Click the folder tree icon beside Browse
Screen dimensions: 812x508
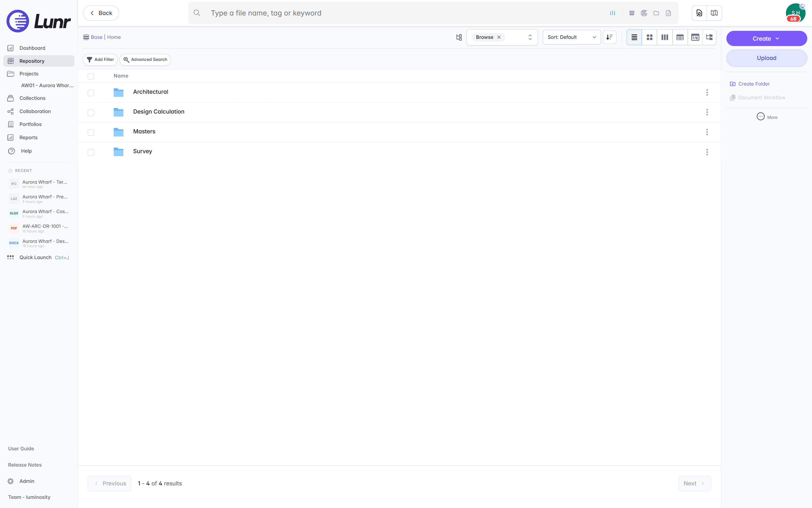459,37
